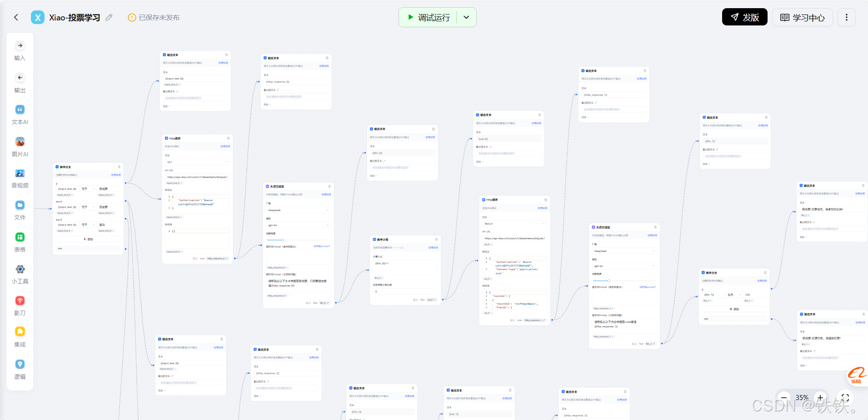The width and height of the screenshot is (868, 420).
Task: Open the three-dot more options menu
Action: pyautogui.click(x=846, y=17)
